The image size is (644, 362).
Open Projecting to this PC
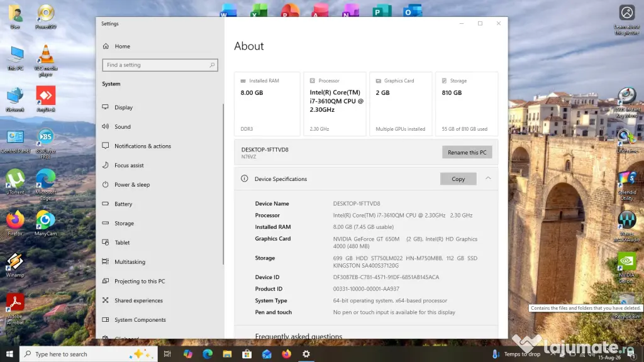[x=160, y=281]
